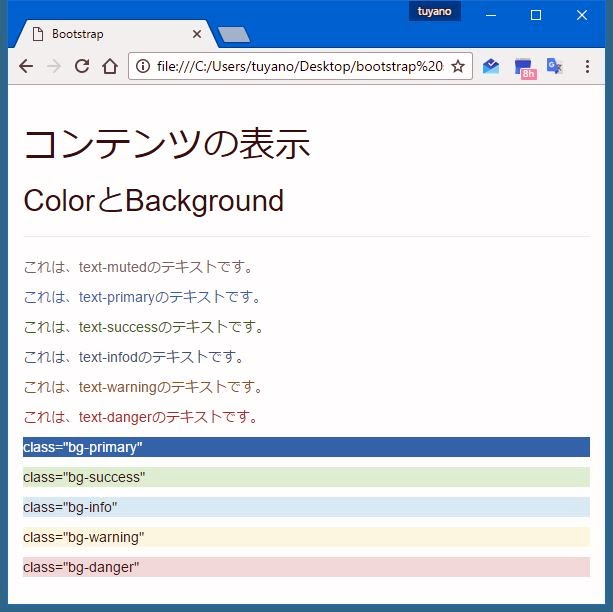Open a new tab
613x612 pixels.
(x=233, y=35)
